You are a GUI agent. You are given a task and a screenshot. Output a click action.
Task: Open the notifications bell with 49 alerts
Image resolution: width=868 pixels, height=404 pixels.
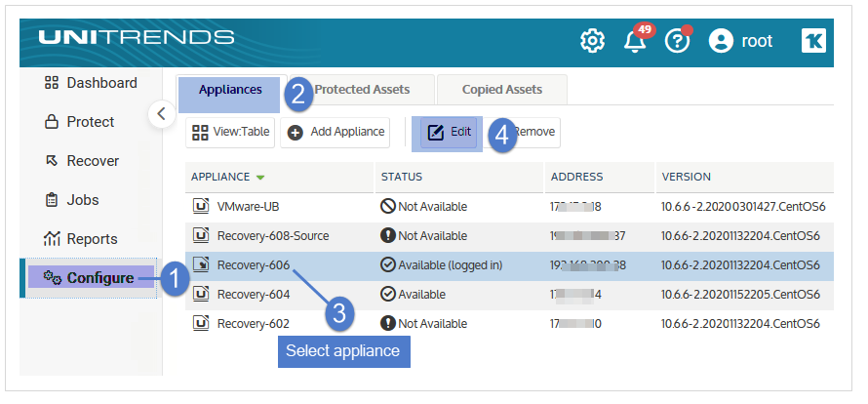636,41
